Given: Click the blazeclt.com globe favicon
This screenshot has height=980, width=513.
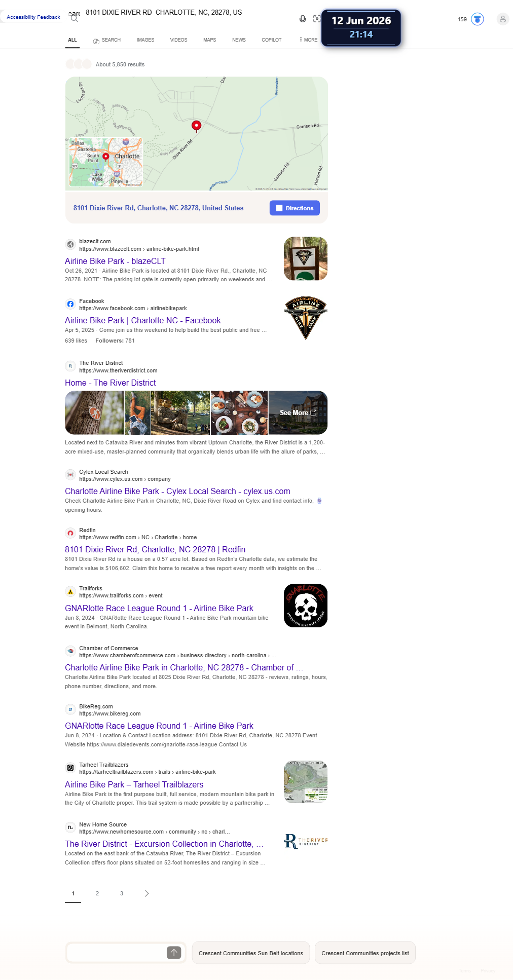Looking at the screenshot, I should click(70, 245).
